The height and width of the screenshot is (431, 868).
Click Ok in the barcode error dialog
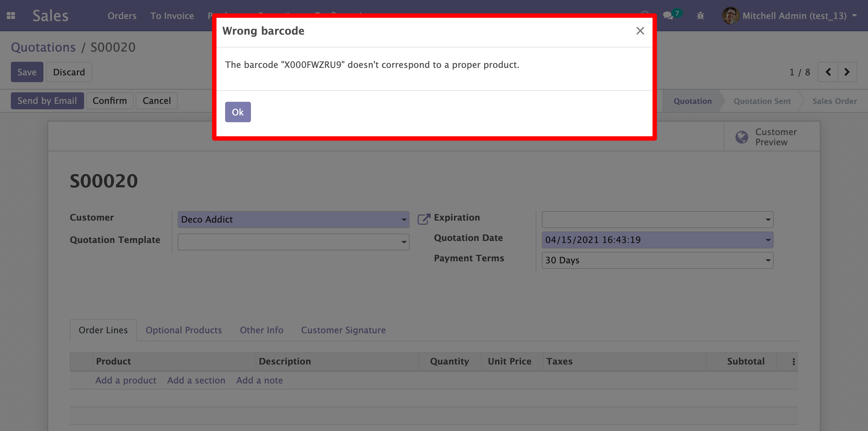238,112
